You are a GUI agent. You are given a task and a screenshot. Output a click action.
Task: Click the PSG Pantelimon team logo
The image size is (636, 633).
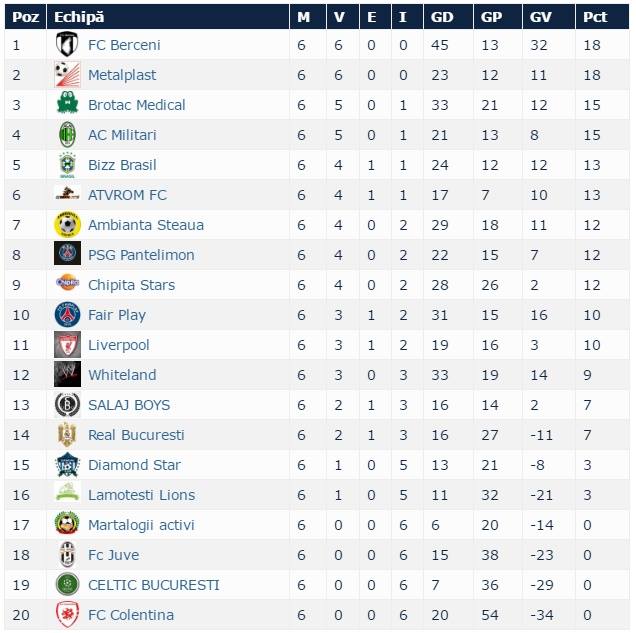[67, 253]
